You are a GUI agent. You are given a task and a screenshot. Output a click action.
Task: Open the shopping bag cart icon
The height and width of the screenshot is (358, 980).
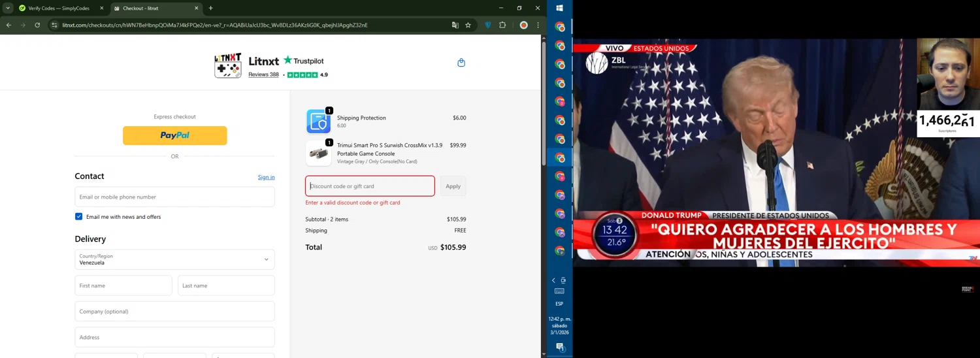(461, 63)
